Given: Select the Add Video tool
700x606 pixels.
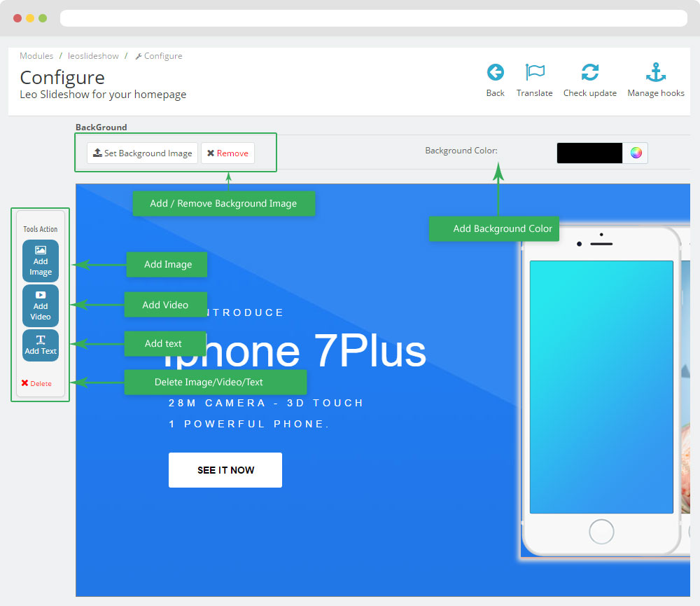Looking at the screenshot, I should (41, 305).
